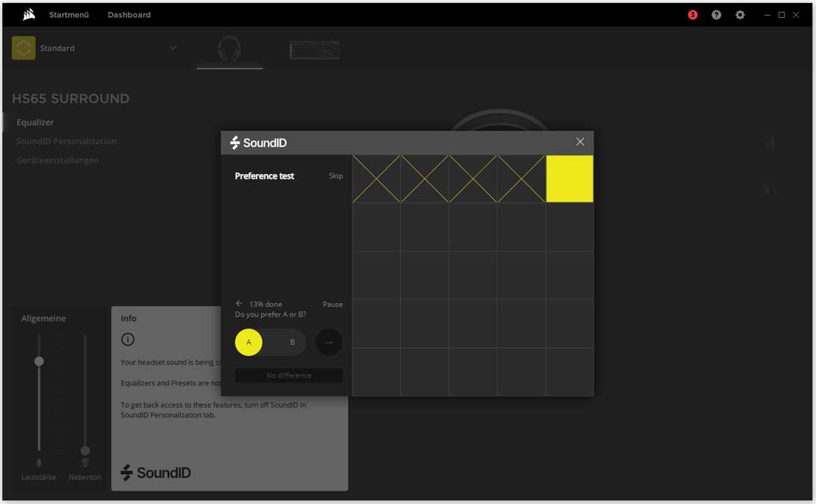The width and height of the screenshot is (816, 504).
Task: Choose option B in preference test
Action: point(293,342)
